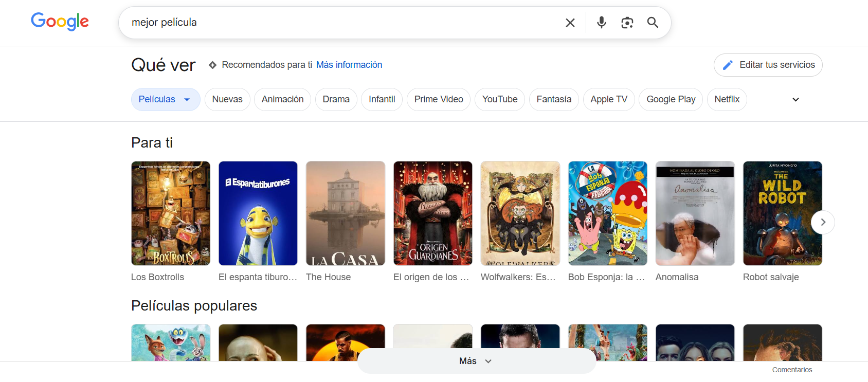868x382 pixels.
Task: Click the Google logo
Action: [x=60, y=22]
